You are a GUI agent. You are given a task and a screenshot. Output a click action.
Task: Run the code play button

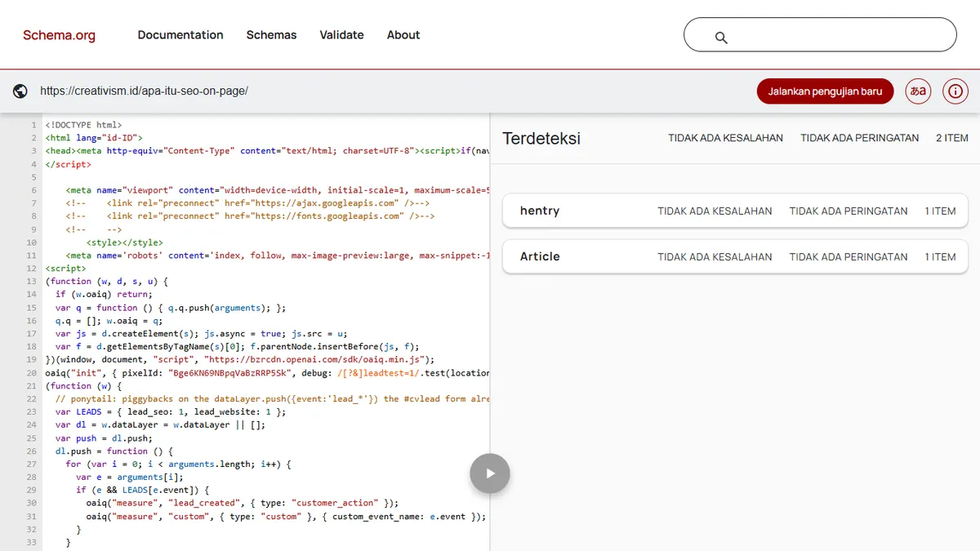pyautogui.click(x=490, y=473)
